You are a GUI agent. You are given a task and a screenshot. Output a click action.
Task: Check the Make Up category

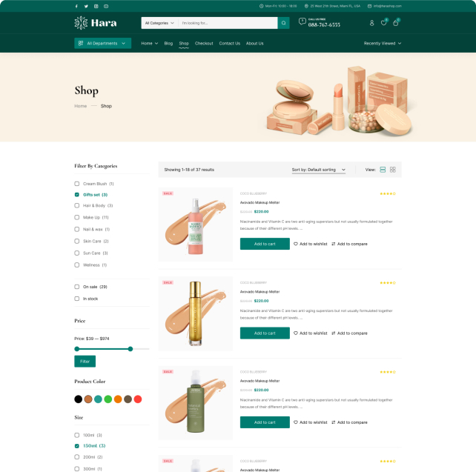click(x=77, y=218)
